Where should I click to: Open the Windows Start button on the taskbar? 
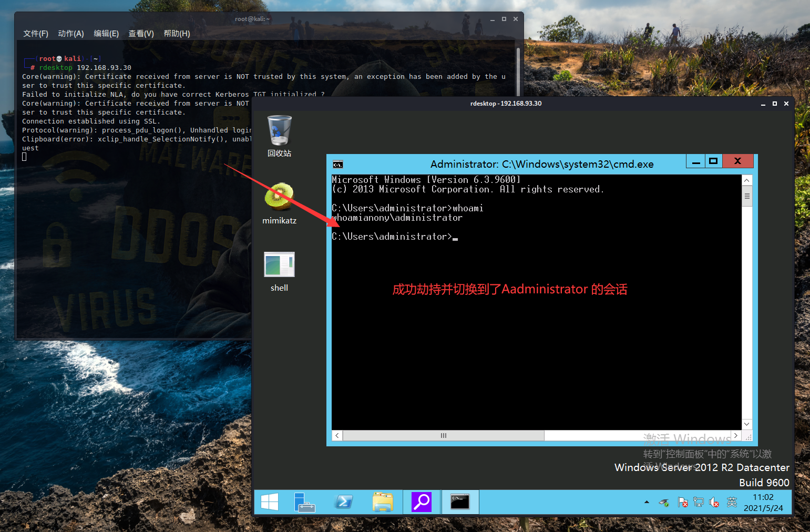pos(270,502)
